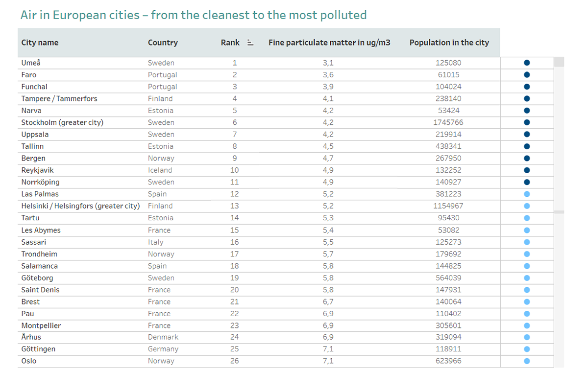Select the city name Tallinn
Screen dimensions: 588x370
pyautogui.click(x=32, y=146)
